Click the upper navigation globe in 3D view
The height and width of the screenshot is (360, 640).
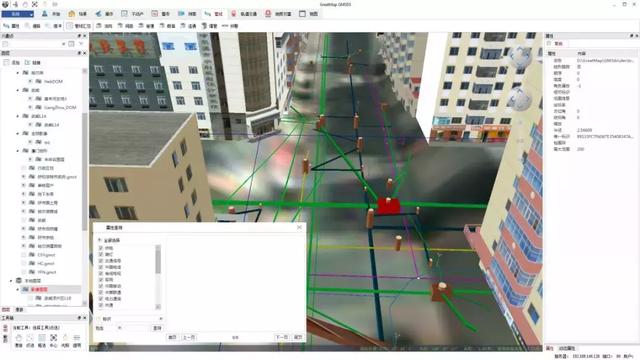pyautogui.click(x=519, y=56)
